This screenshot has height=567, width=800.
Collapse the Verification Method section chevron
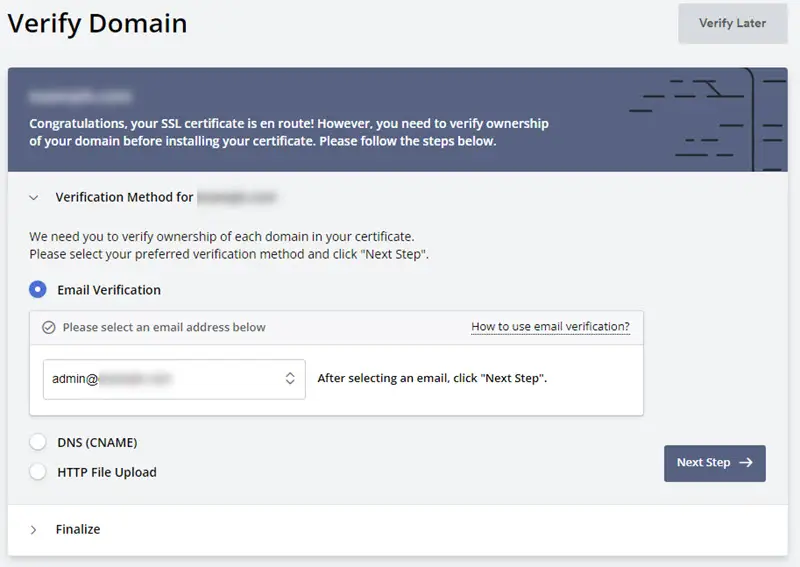pos(34,198)
